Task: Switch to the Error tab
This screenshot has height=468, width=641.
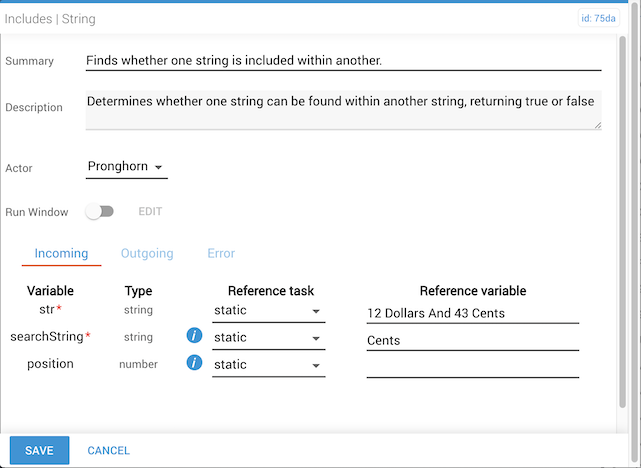Action: point(221,254)
